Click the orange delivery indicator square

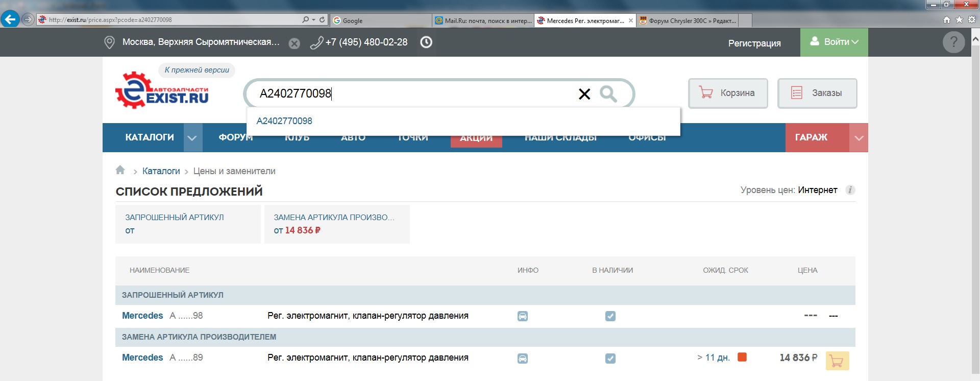pyautogui.click(x=742, y=357)
